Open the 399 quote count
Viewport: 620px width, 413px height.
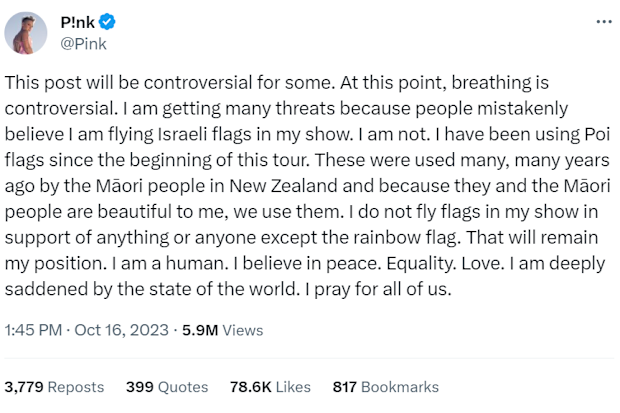[140, 387]
